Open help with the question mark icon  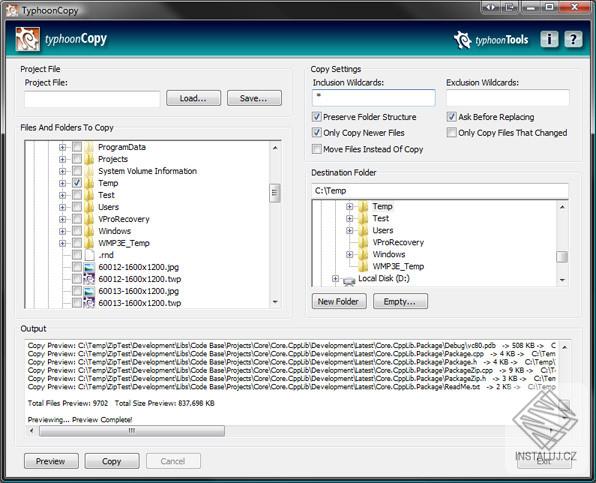pyautogui.click(x=573, y=39)
